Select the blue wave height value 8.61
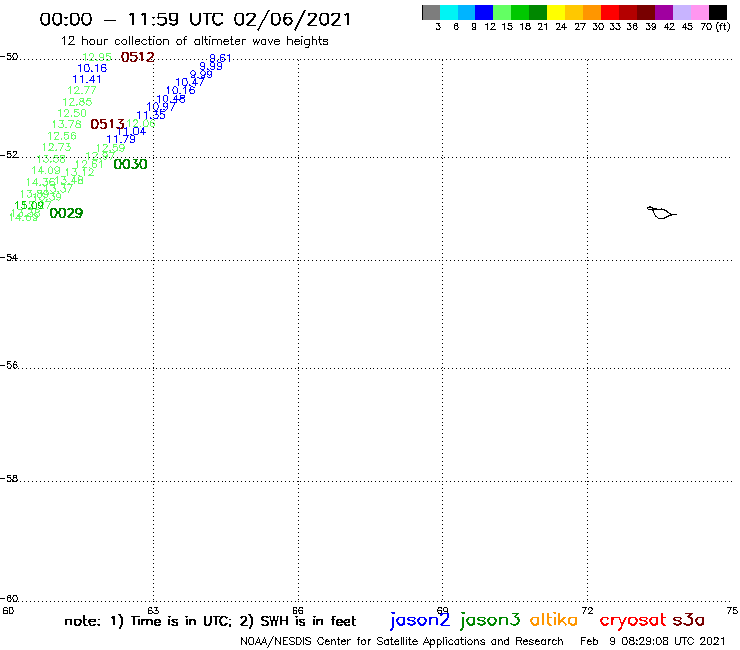This screenshot has width=740, height=650. click(x=220, y=58)
